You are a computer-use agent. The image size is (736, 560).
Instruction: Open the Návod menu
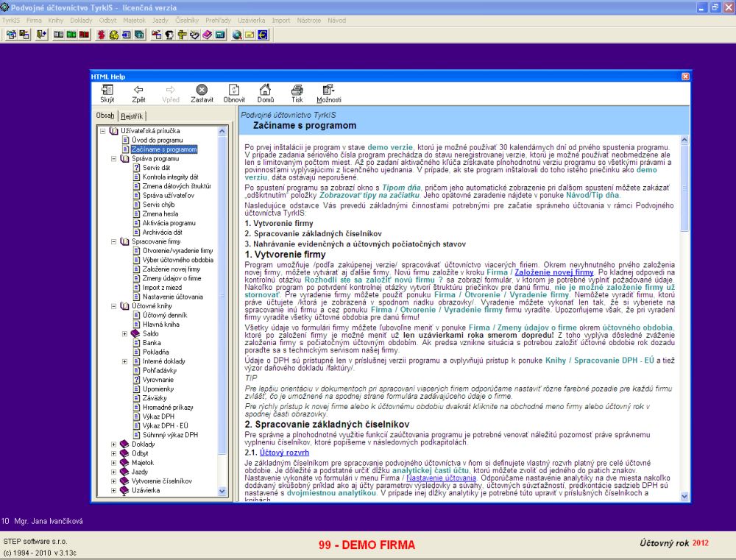point(336,20)
